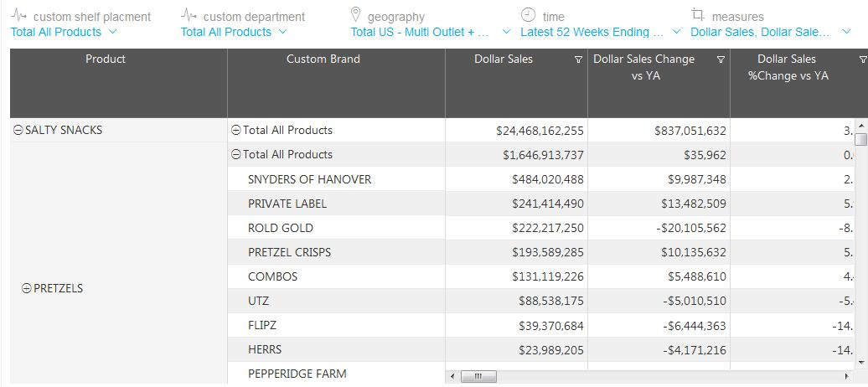Open the Dollar Sales Change vs YA filter
The height and width of the screenshot is (387, 868).
pyautogui.click(x=721, y=60)
